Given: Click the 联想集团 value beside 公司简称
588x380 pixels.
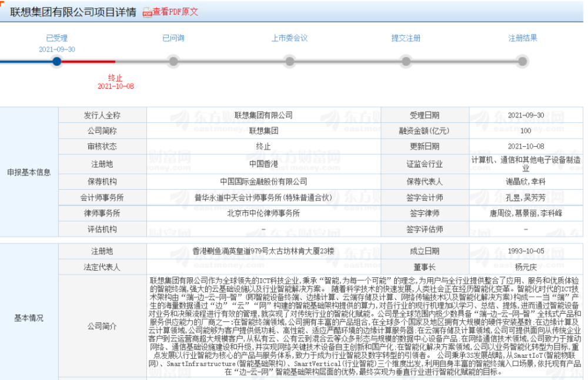Looking at the screenshot, I should [263, 131].
